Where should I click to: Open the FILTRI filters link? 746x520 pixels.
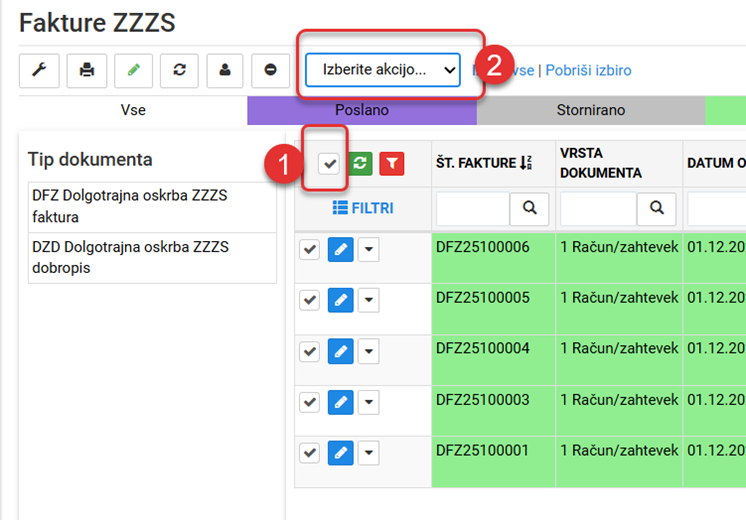pos(363,208)
